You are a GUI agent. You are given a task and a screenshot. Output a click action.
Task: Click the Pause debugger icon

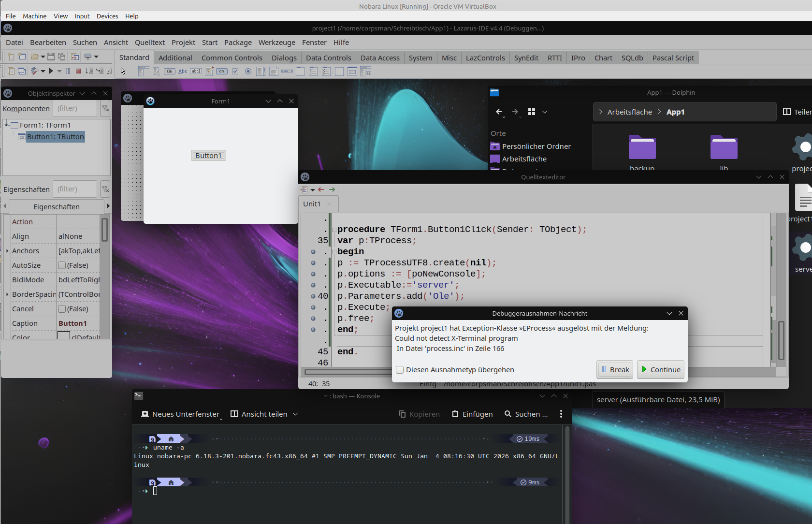pos(68,71)
